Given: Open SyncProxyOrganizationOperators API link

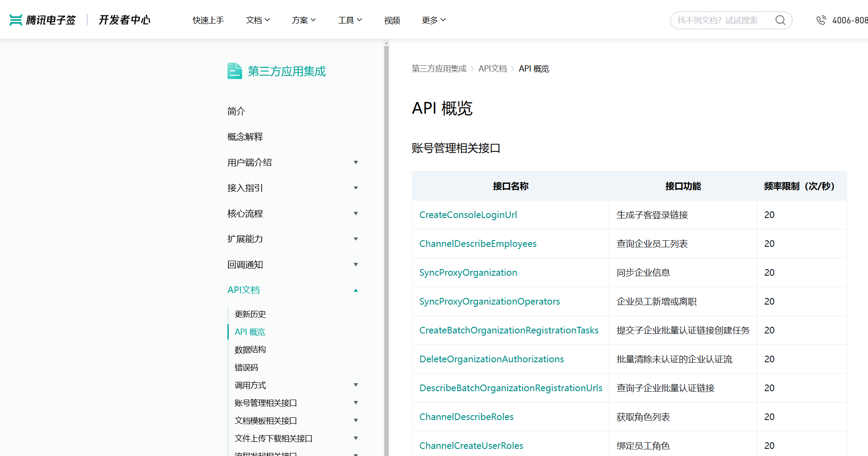Looking at the screenshot, I should coord(490,301).
